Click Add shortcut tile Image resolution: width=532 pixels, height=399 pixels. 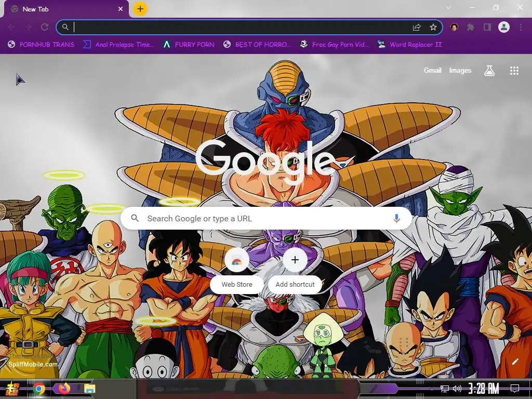pos(295,271)
